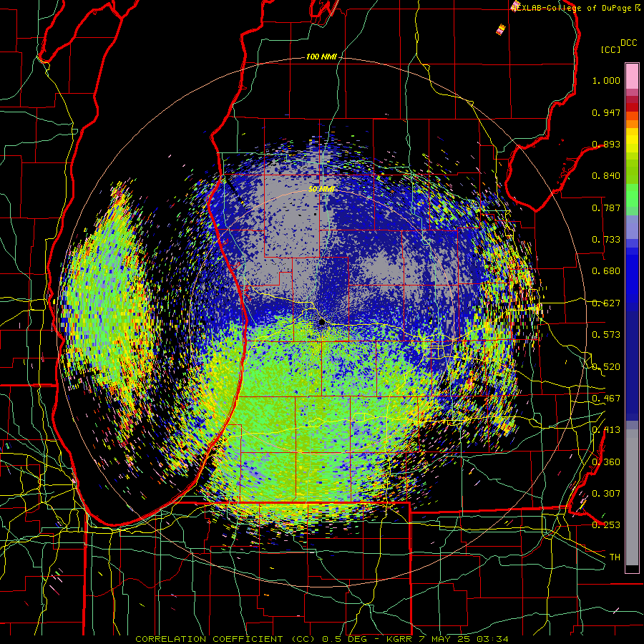Click the 1.000 legend value
Viewport: 644px width, 644px height.
tap(606, 80)
